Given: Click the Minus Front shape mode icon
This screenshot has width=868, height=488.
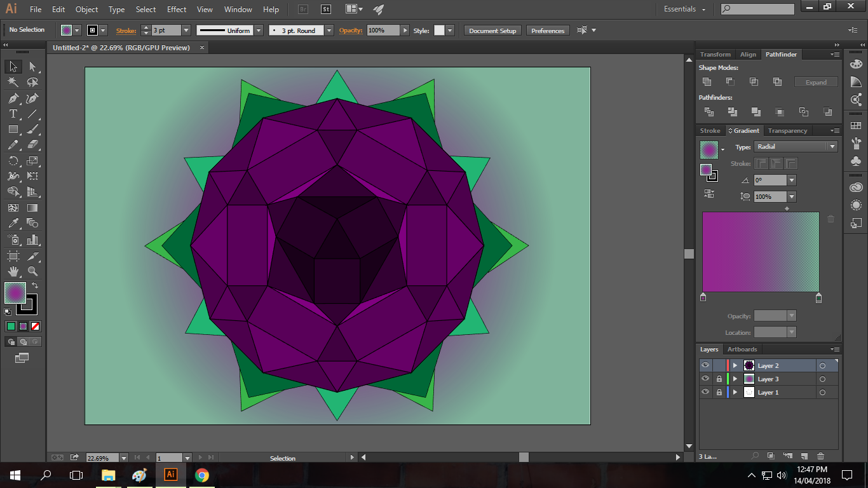Looking at the screenshot, I should (730, 81).
